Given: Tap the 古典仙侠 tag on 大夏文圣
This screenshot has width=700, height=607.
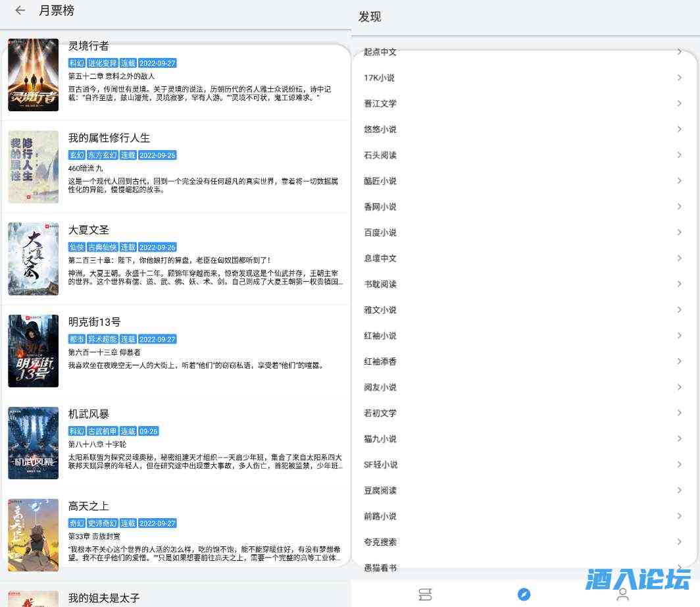Looking at the screenshot, I should coord(102,247).
